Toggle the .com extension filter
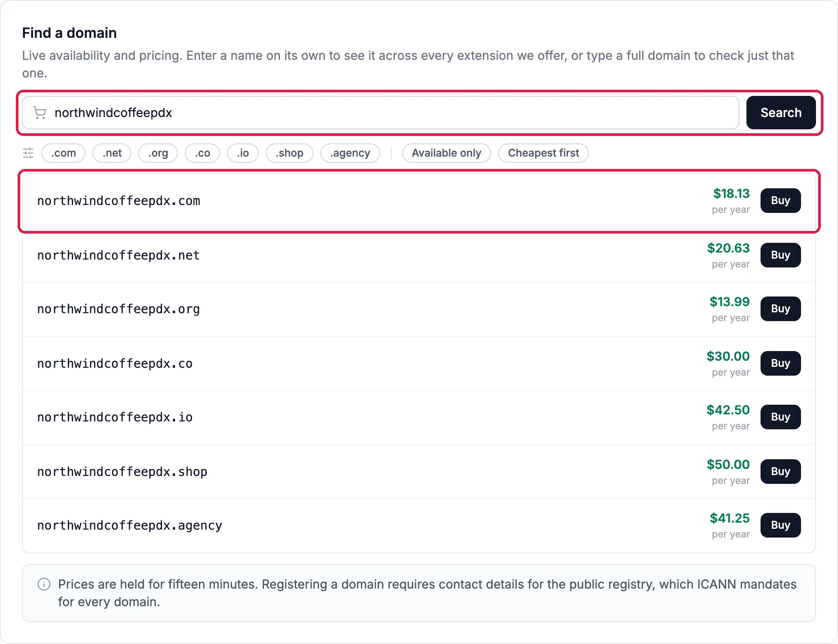The height and width of the screenshot is (644, 838). tap(63, 153)
